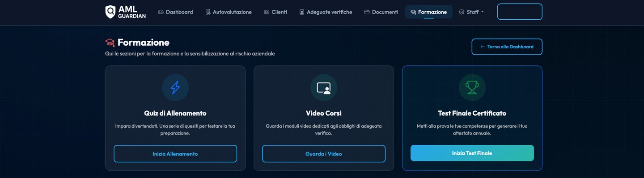Click the Formazione page heading

(144, 43)
